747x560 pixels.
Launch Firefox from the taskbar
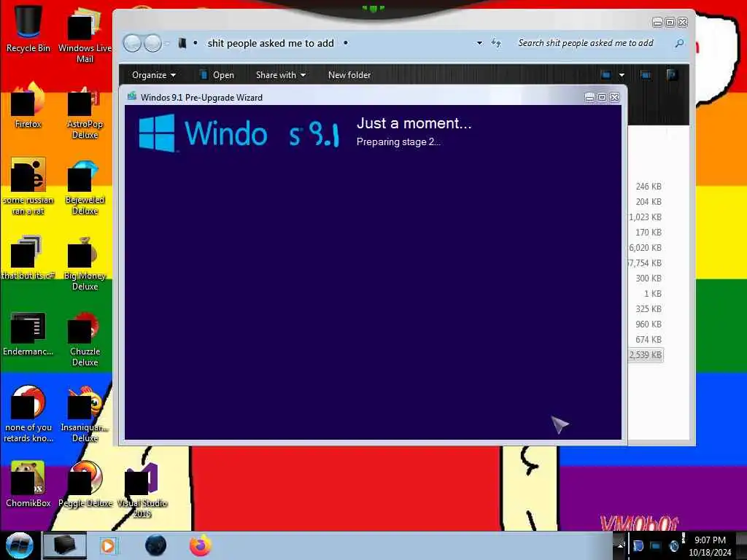(201, 545)
